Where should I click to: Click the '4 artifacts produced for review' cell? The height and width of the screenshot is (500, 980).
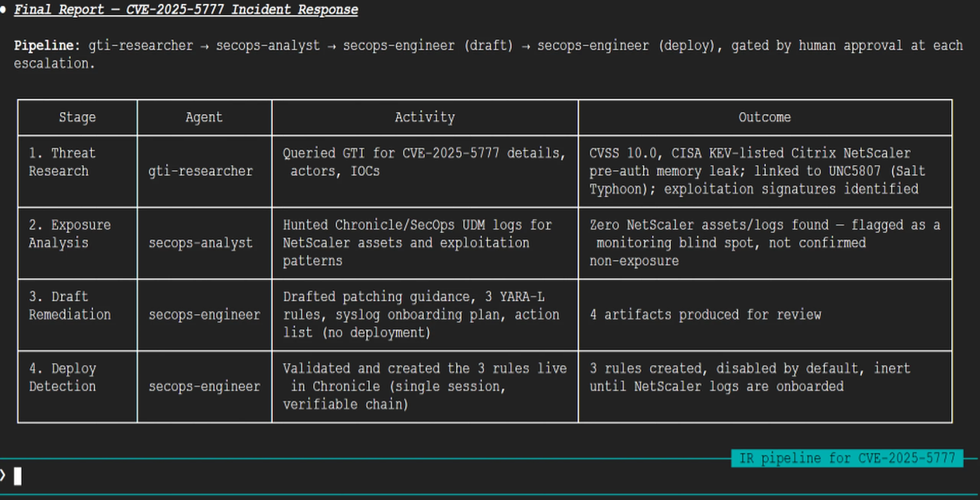[765, 315]
